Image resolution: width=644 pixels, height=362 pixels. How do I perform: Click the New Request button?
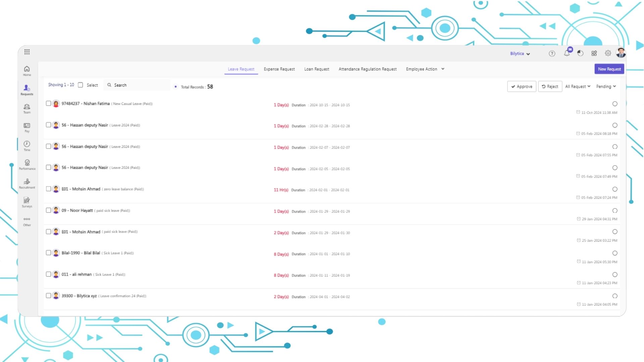pyautogui.click(x=609, y=68)
